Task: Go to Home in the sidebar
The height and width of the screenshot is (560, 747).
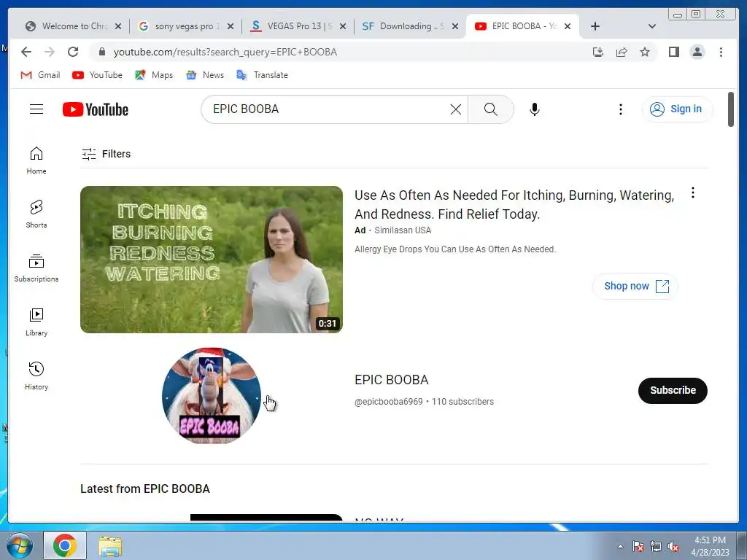Action: pyautogui.click(x=36, y=160)
